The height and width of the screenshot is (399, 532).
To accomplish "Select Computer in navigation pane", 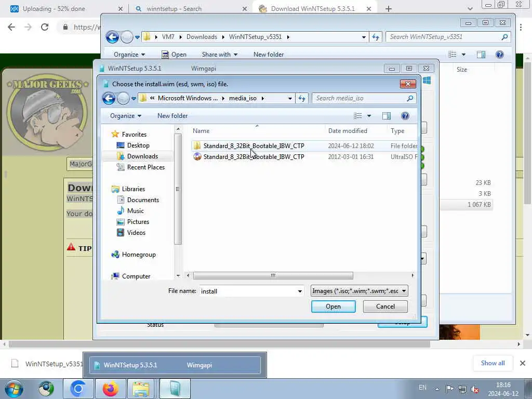I will pyautogui.click(x=136, y=276).
